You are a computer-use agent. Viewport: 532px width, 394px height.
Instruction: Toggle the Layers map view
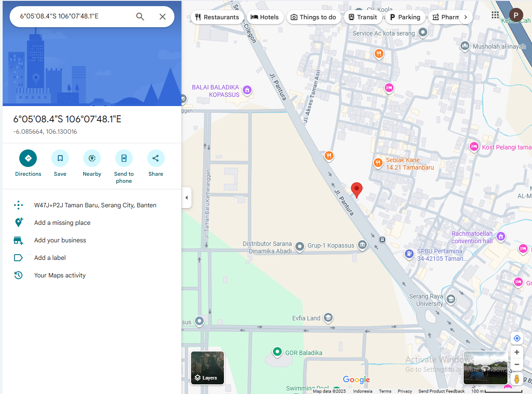tap(207, 368)
